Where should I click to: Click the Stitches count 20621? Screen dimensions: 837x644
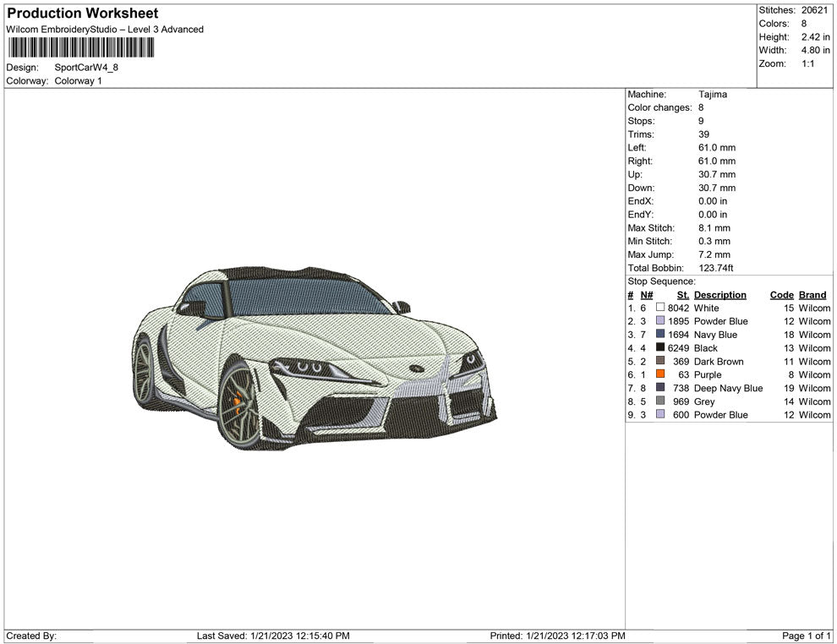(x=815, y=10)
